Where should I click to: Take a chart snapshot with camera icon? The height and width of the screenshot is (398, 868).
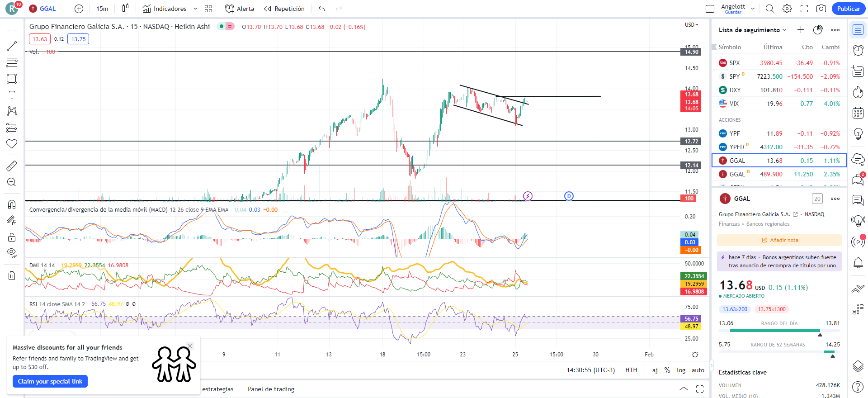[x=821, y=9]
